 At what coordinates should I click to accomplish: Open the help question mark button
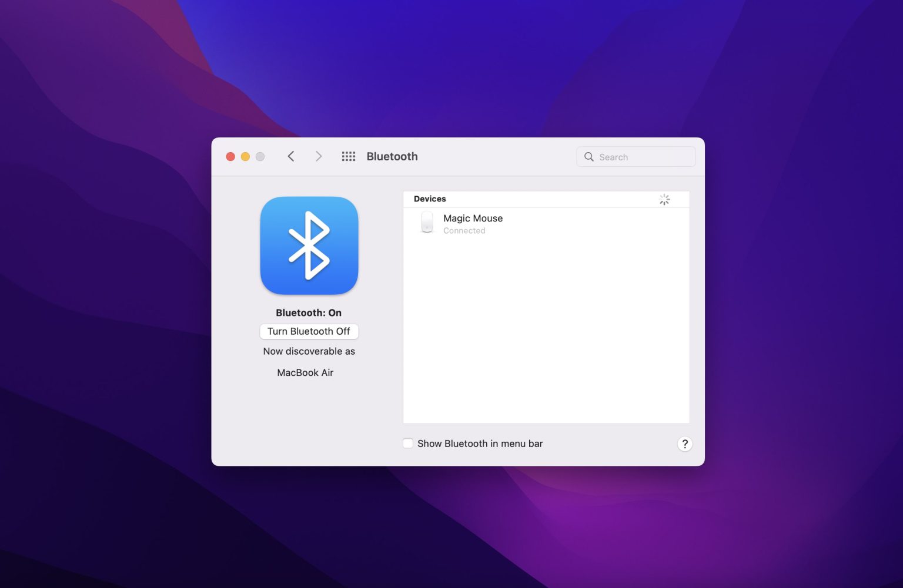pyautogui.click(x=685, y=444)
